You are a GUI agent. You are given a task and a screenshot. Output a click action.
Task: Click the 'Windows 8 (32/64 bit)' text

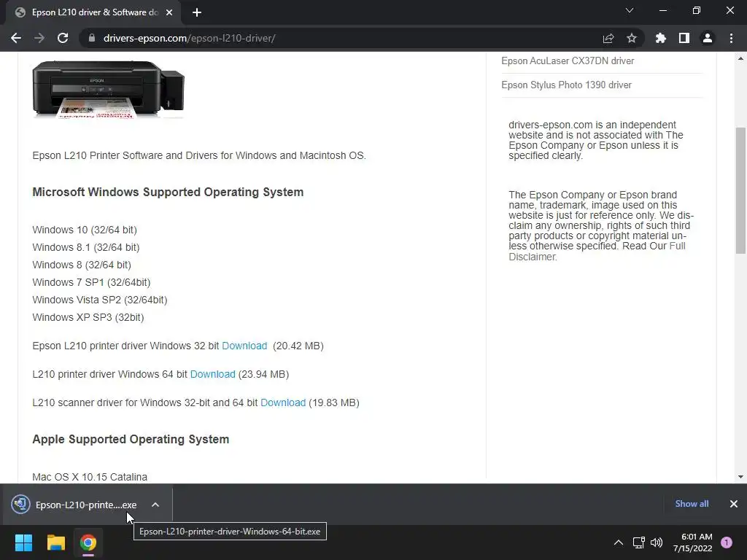point(82,265)
